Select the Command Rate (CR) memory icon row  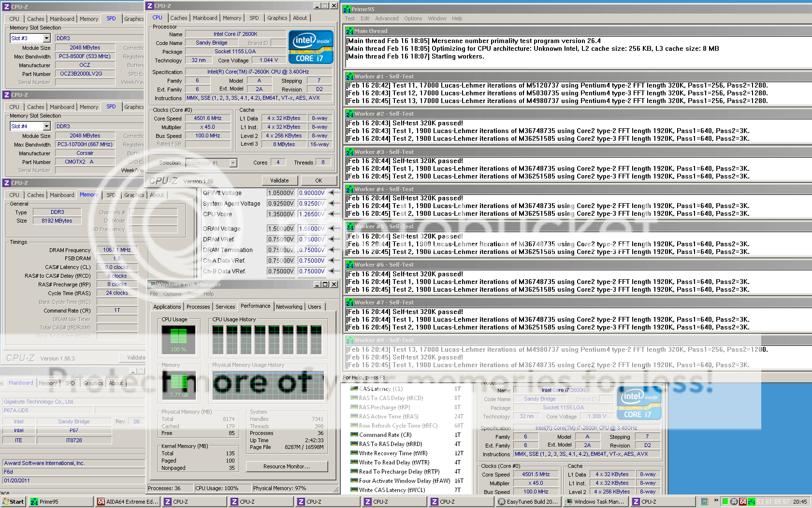click(354, 435)
